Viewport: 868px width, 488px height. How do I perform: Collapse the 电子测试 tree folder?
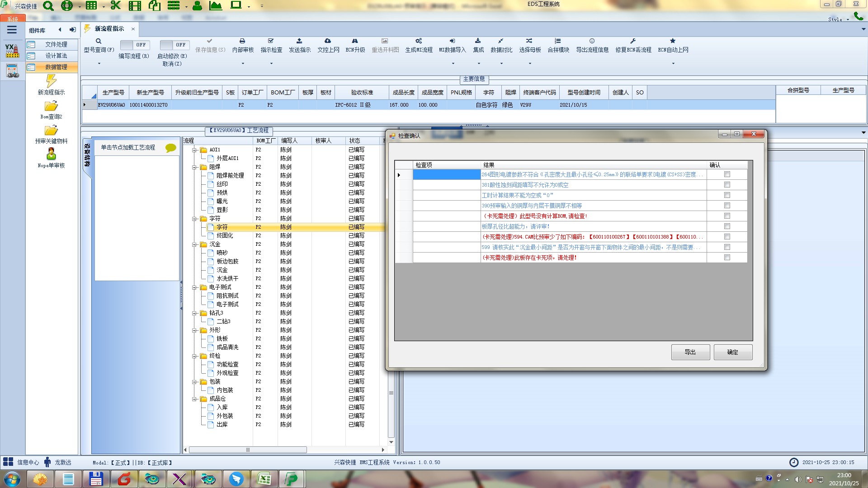click(194, 287)
